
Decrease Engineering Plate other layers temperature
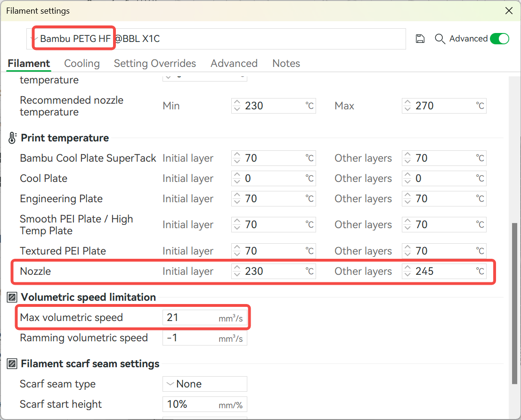(407, 202)
